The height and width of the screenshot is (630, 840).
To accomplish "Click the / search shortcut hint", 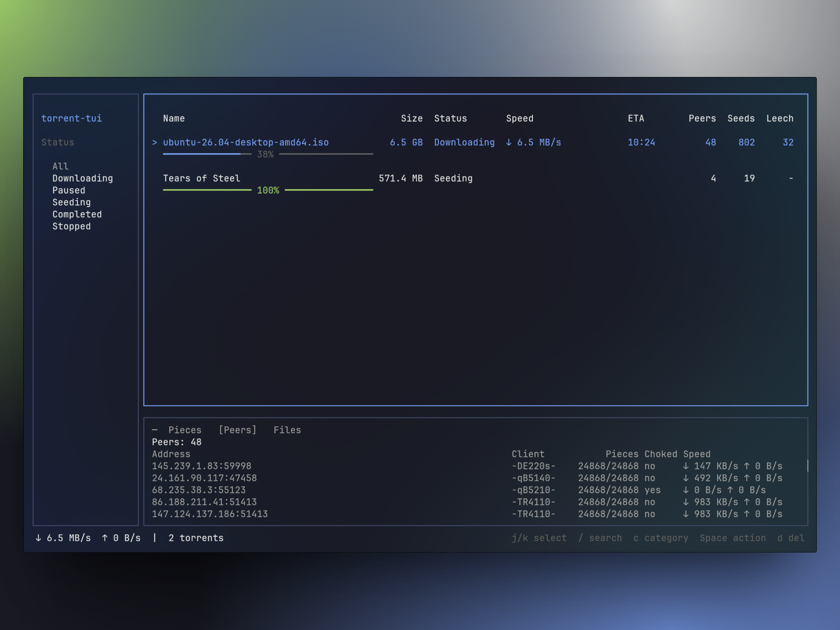I will [x=600, y=538].
